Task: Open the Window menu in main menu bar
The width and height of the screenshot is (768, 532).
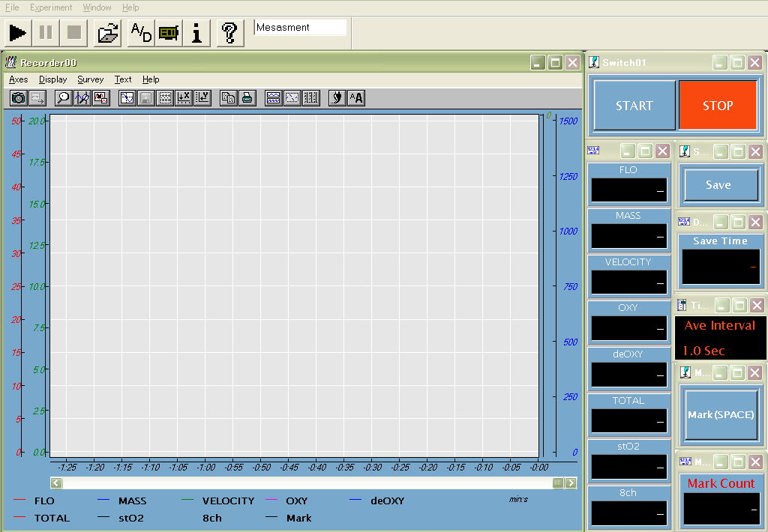Action: pos(97,7)
